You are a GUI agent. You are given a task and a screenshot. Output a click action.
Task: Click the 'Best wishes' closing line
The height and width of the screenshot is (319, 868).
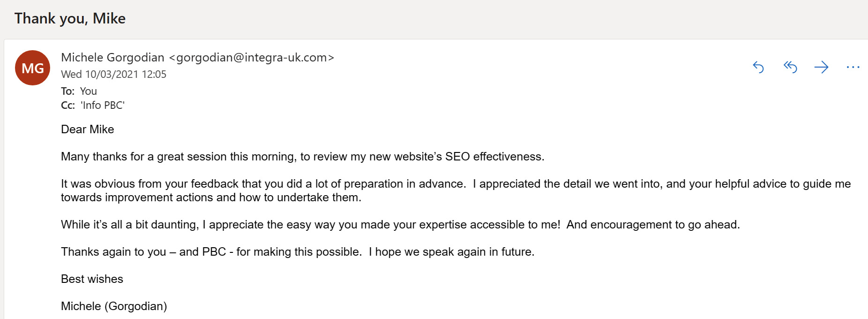point(92,279)
